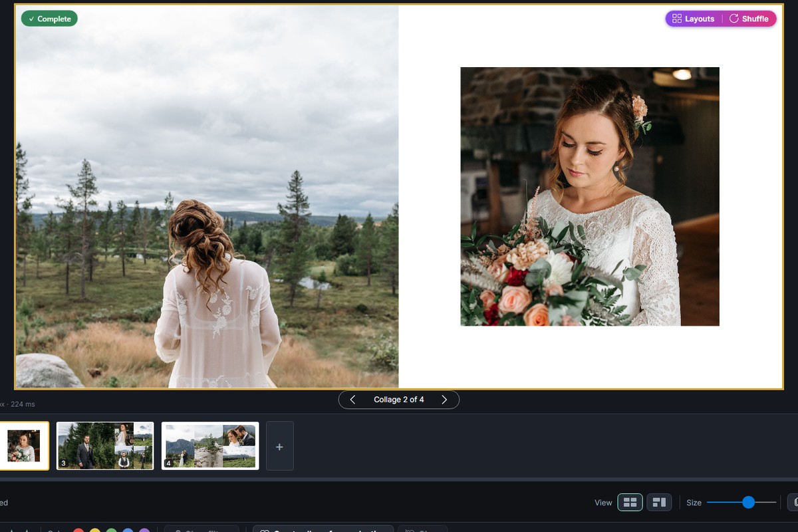Open collage thumbnail number 3
Screen dimensions: 798x532
click(105, 446)
